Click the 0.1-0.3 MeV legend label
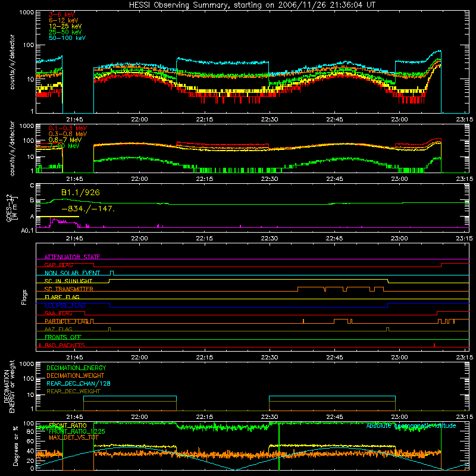The height and width of the screenshot is (476, 476). [68, 128]
